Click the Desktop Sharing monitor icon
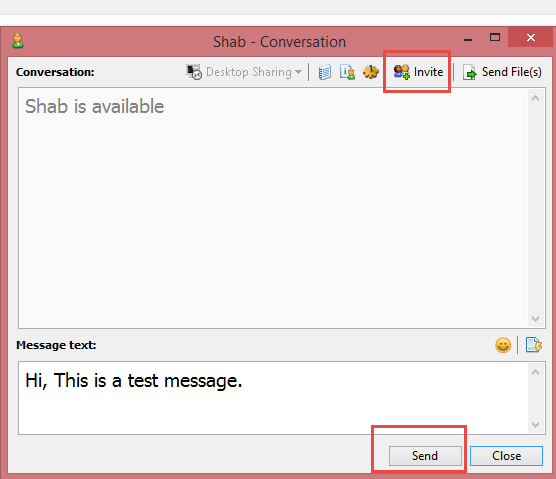The height and width of the screenshot is (479, 556). [194, 72]
